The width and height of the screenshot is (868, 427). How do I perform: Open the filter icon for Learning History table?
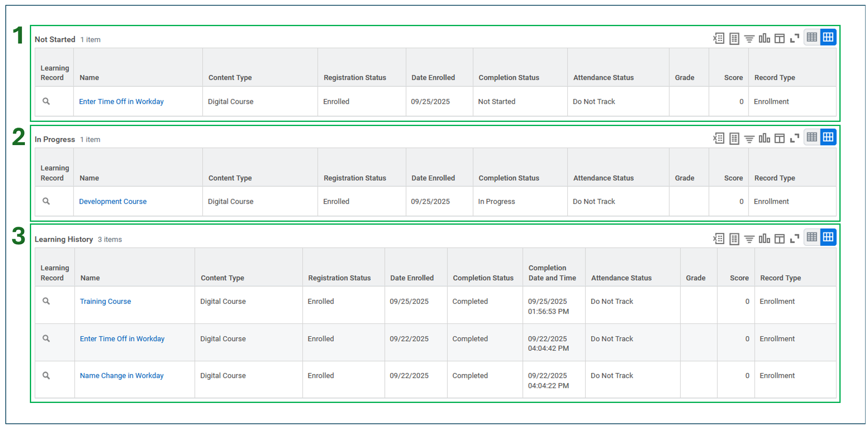tap(749, 239)
